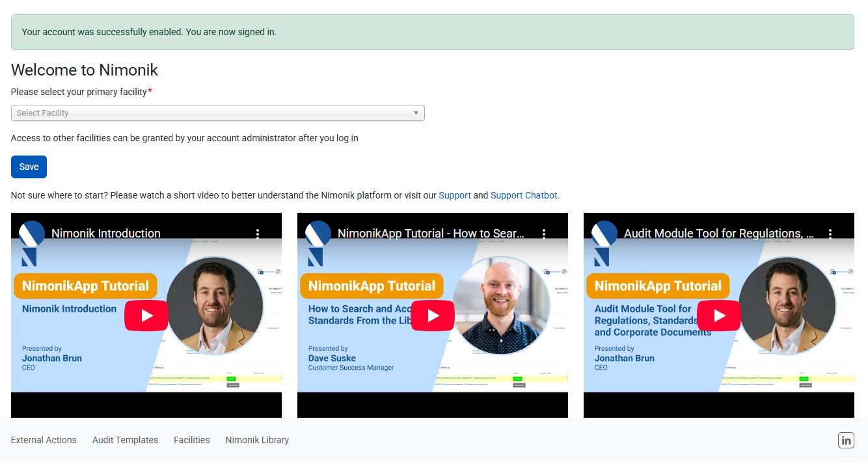Viewport: 868px width, 464px height.
Task: Open the Select Facility dropdown
Action: (x=218, y=113)
